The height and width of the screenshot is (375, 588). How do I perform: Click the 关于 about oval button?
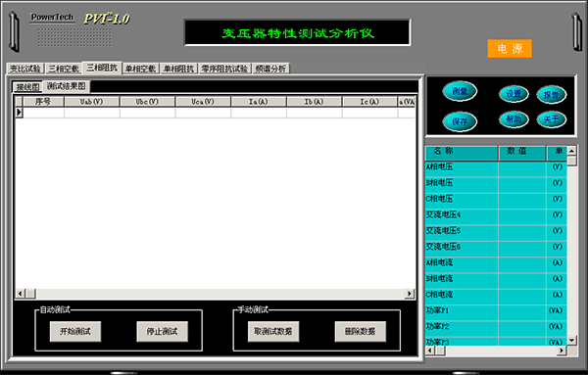[551, 119]
